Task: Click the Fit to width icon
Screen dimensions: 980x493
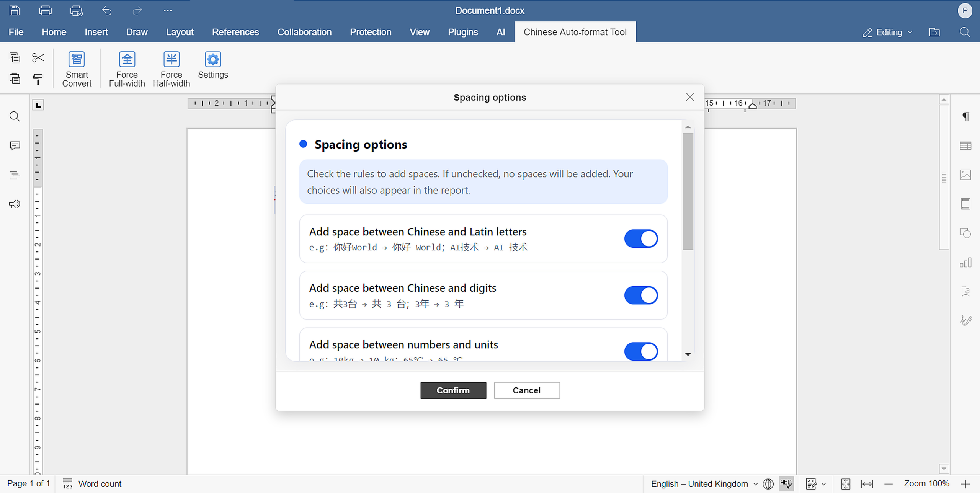Action: [x=867, y=484]
